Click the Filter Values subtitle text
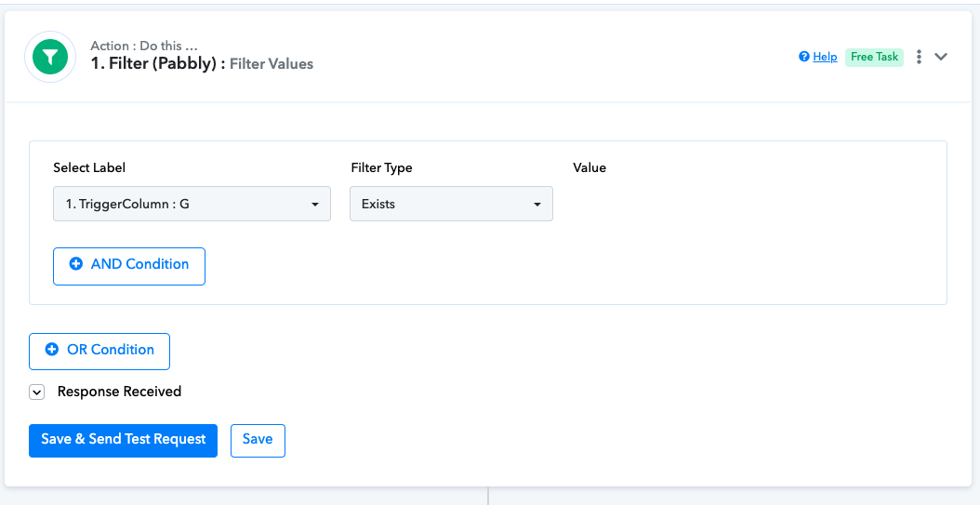 (271, 64)
